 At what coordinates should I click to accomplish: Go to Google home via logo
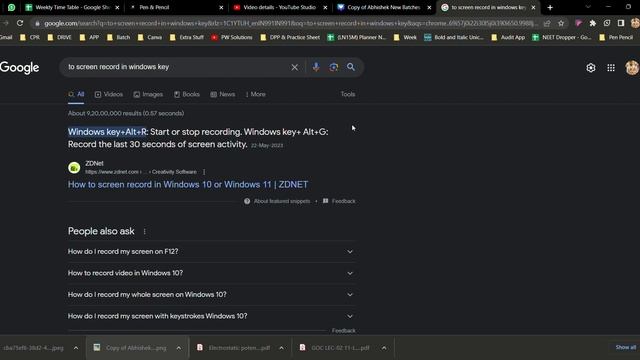tap(20, 67)
